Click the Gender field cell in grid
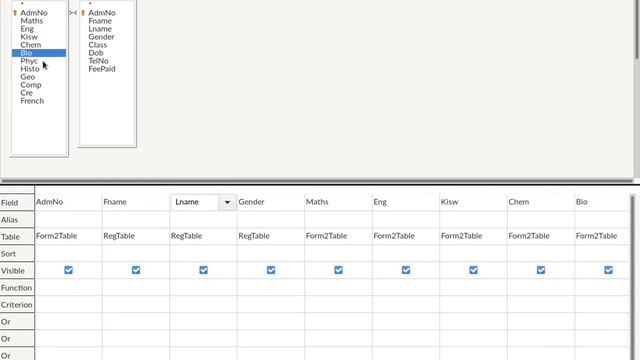This screenshot has height=360, width=640. point(271,202)
